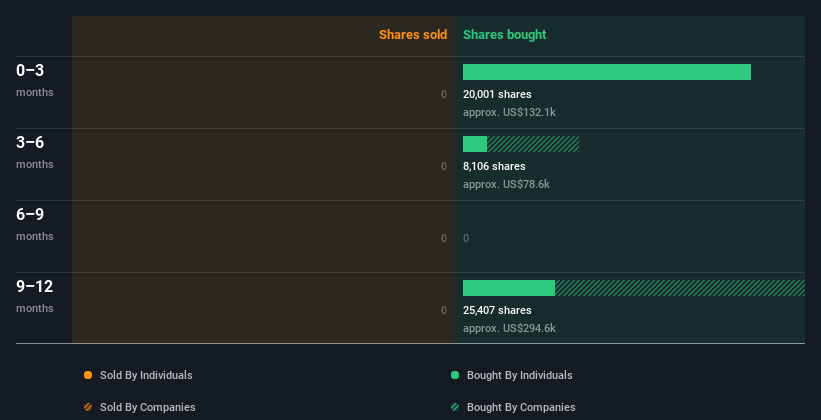821x420 pixels.
Task: Click the approx. US$294.6k value text
Action: pos(509,328)
